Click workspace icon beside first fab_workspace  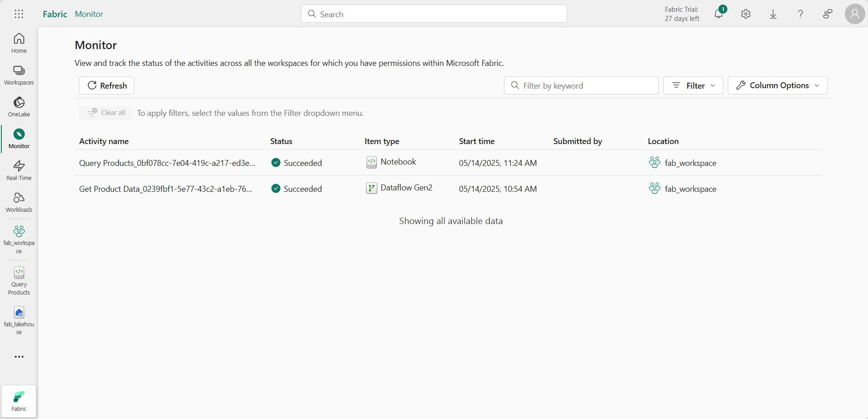(x=654, y=162)
